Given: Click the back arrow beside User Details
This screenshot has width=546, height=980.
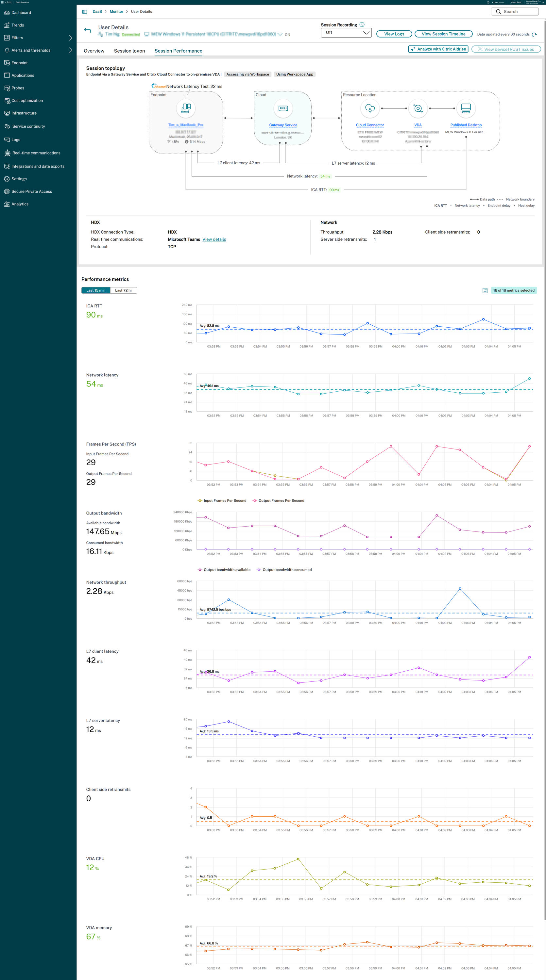Looking at the screenshot, I should (88, 30).
